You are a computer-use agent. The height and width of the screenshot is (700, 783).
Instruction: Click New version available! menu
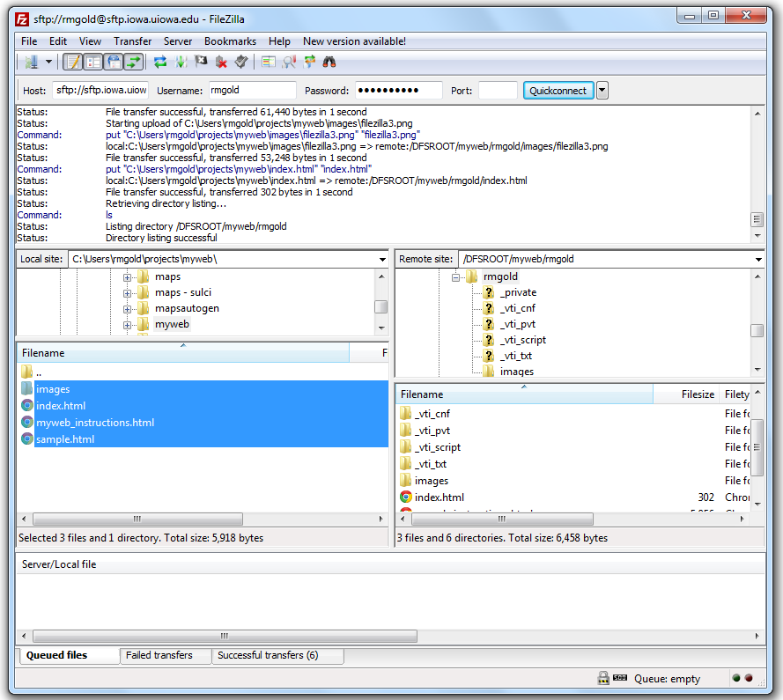point(354,41)
